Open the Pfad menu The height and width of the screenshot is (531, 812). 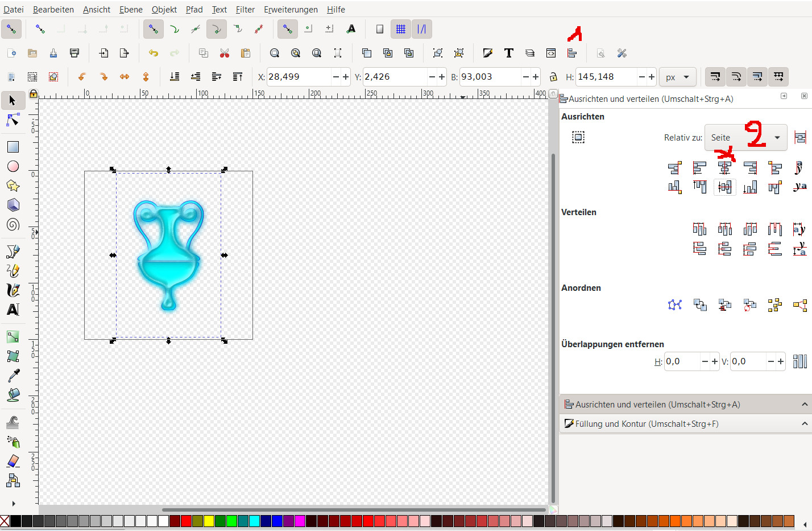194,10
